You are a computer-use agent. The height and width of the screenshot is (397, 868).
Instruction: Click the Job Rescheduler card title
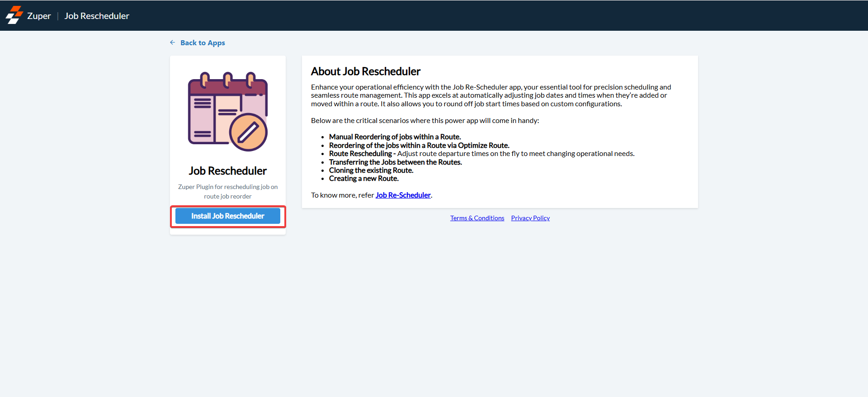click(228, 171)
